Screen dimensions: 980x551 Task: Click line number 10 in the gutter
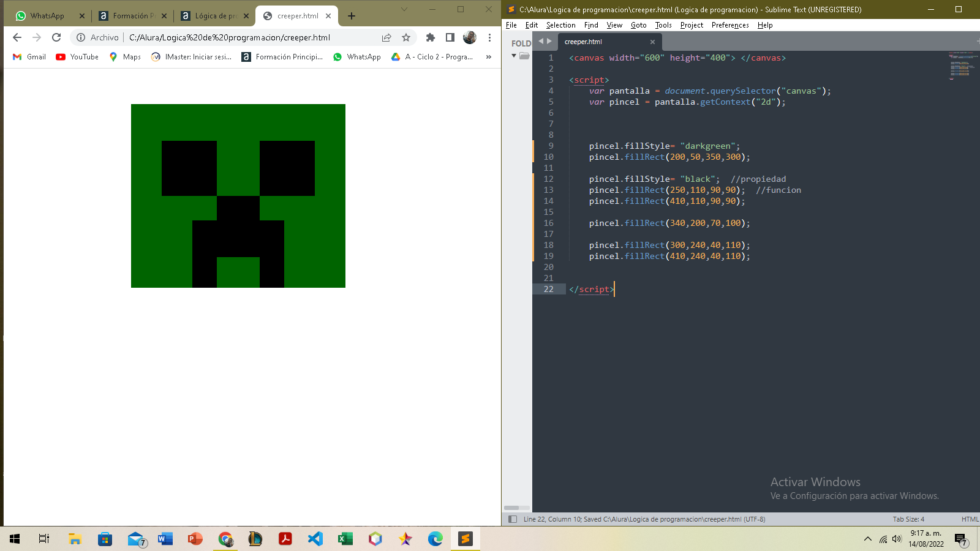coord(548,157)
